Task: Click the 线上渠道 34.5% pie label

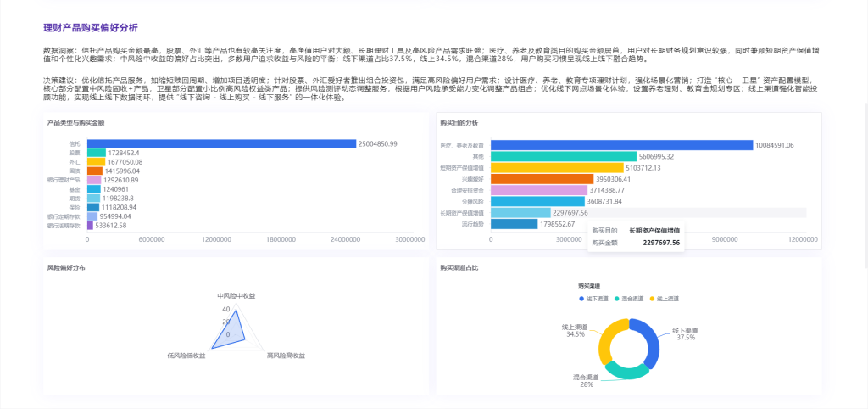Action: 576,331
